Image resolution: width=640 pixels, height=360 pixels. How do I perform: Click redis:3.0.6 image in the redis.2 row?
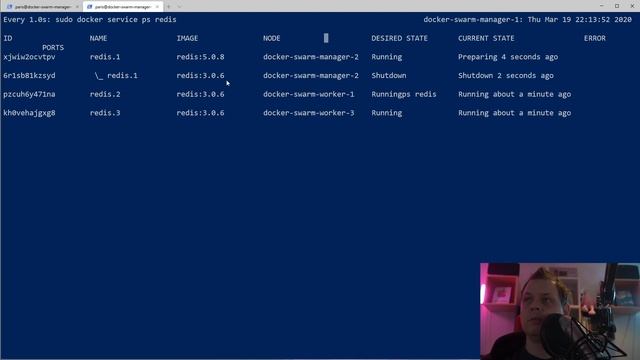click(200, 94)
